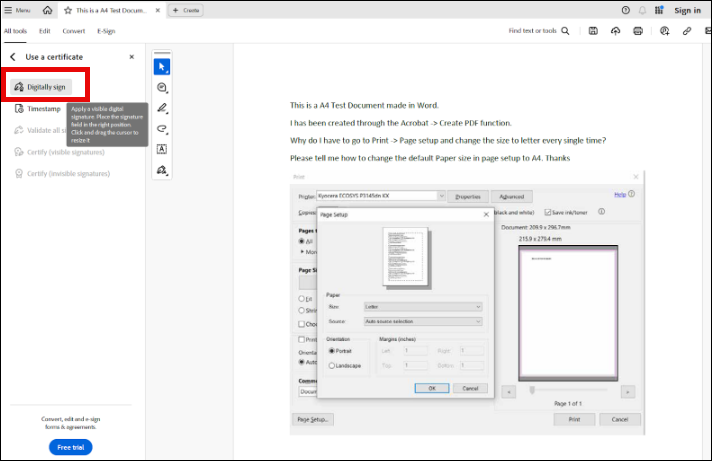Screen dimensions: 712x461
Task: Select the arrow selection tool
Action: 162,67
